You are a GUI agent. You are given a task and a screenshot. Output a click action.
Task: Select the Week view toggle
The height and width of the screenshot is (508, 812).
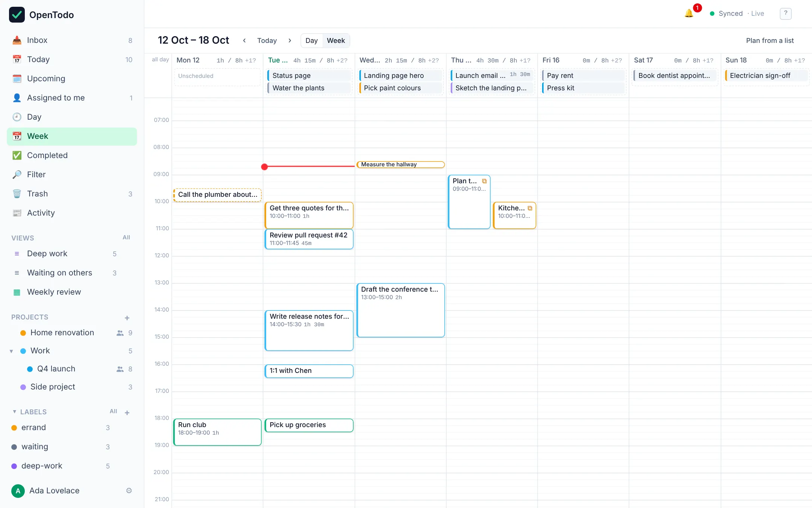pos(336,41)
